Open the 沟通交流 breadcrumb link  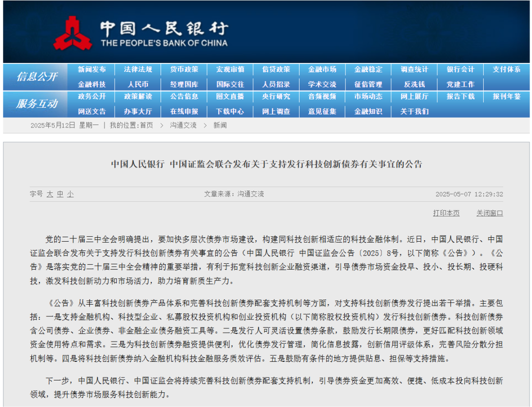click(x=183, y=125)
